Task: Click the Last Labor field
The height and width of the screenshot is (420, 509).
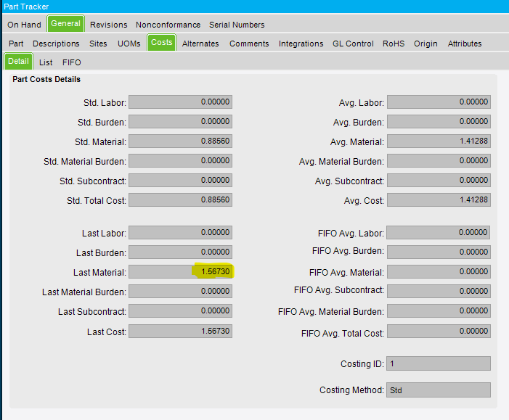Action: click(181, 233)
